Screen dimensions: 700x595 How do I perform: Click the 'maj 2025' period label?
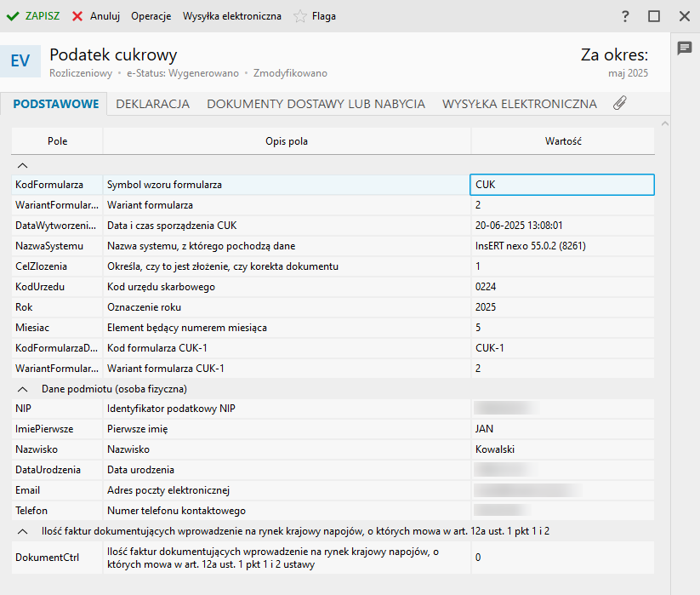coord(628,73)
